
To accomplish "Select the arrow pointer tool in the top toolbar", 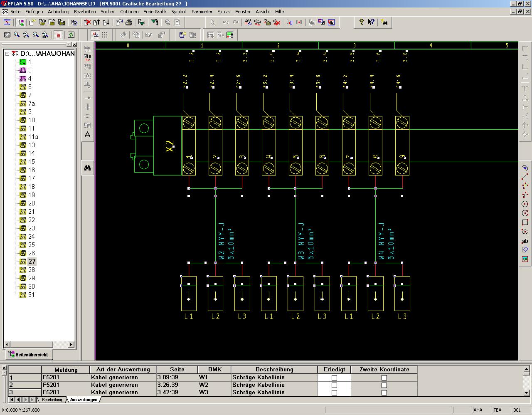I will [212, 22].
